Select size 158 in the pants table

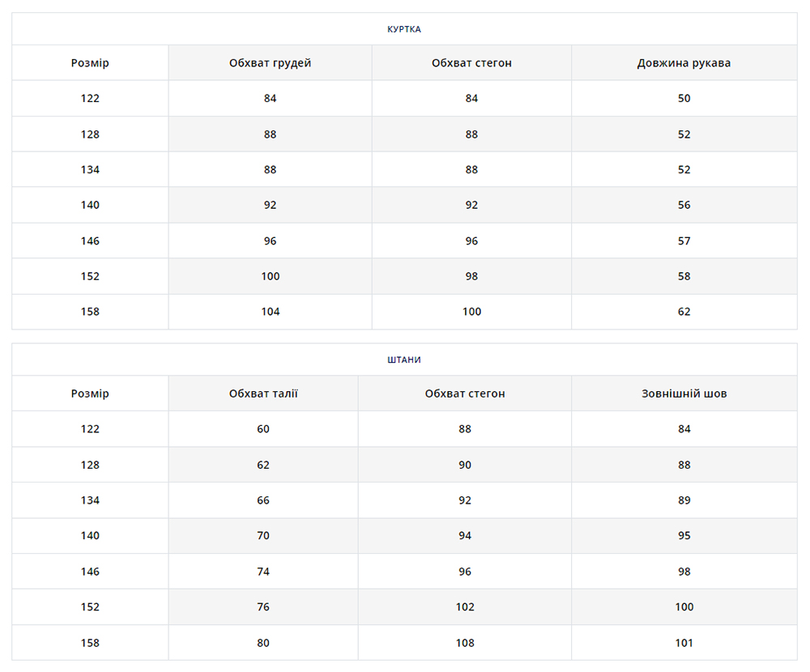[x=90, y=643]
